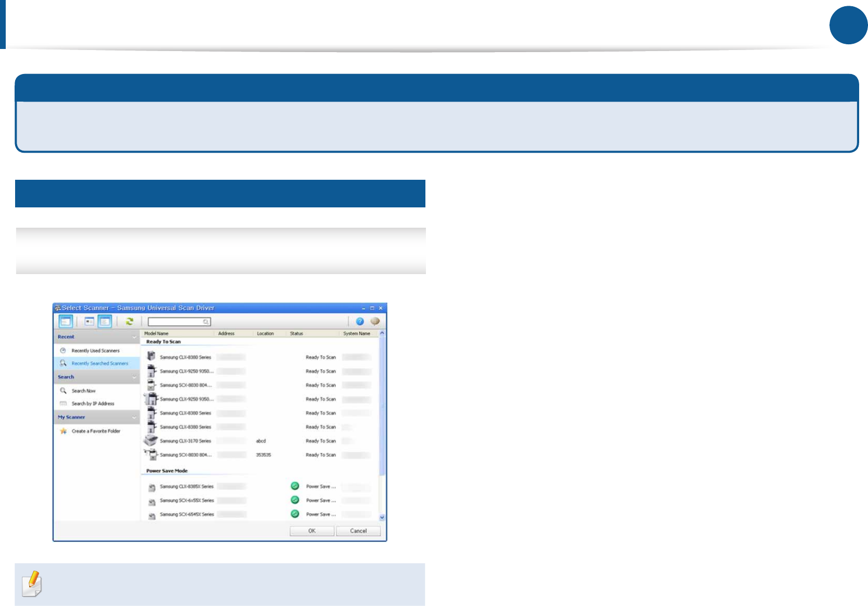Click the 'Ready To Scan' group header
Screen dimensions: 868x606
coord(163,342)
